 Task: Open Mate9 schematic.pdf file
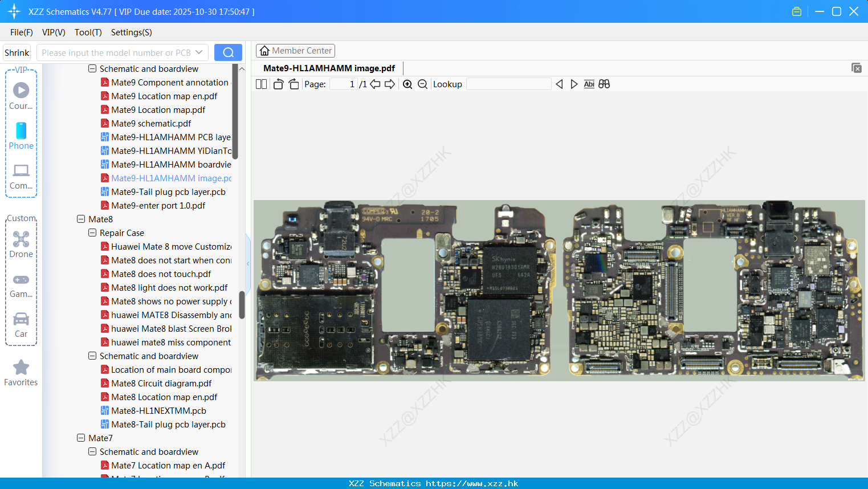[151, 124]
